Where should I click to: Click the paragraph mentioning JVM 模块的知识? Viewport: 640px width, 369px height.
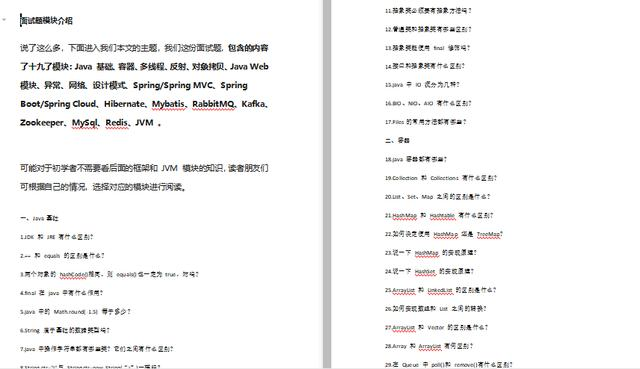[144, 178]
